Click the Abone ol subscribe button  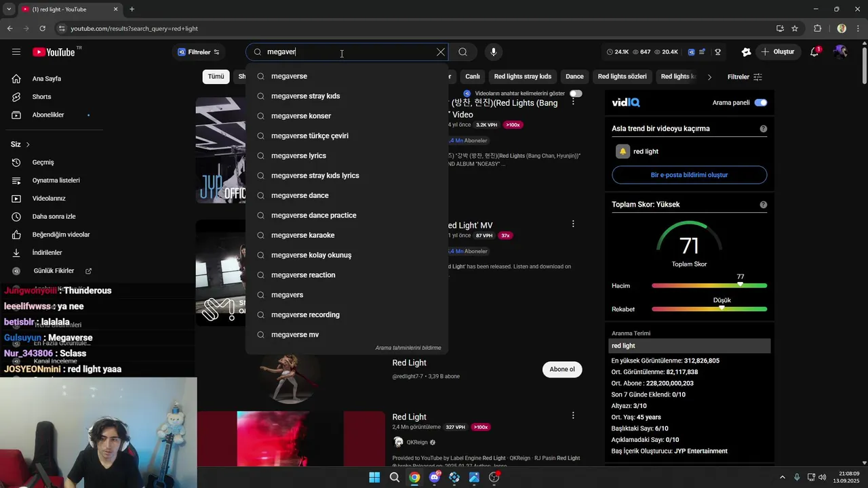562,369
